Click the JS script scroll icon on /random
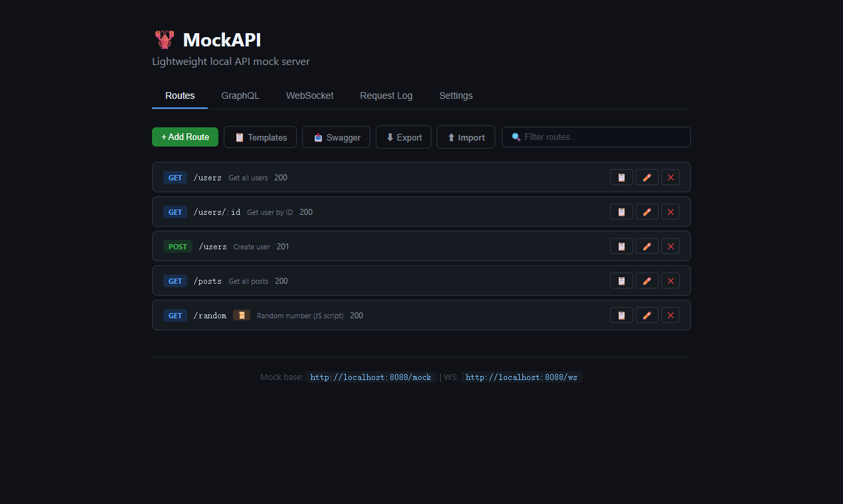 pos(242,315)
